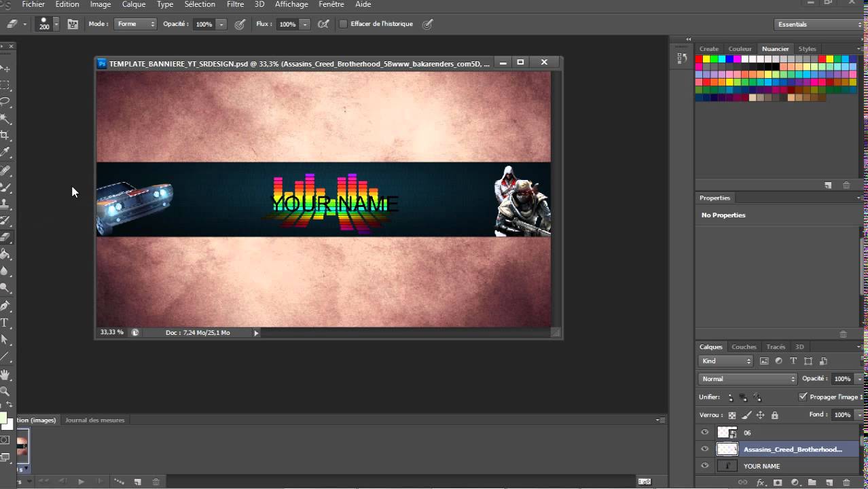Select the Blur tool
868x489 pixels.
point(5,272)
